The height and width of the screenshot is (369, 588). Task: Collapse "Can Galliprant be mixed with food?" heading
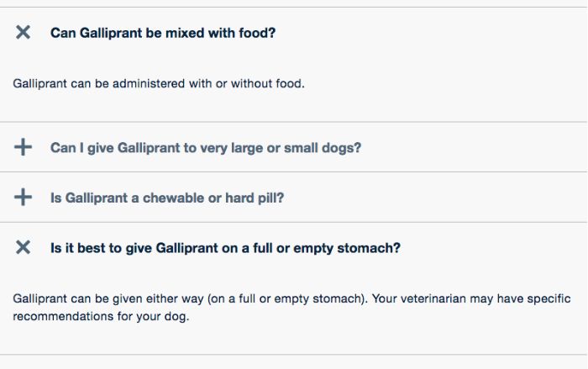[163, 33]
